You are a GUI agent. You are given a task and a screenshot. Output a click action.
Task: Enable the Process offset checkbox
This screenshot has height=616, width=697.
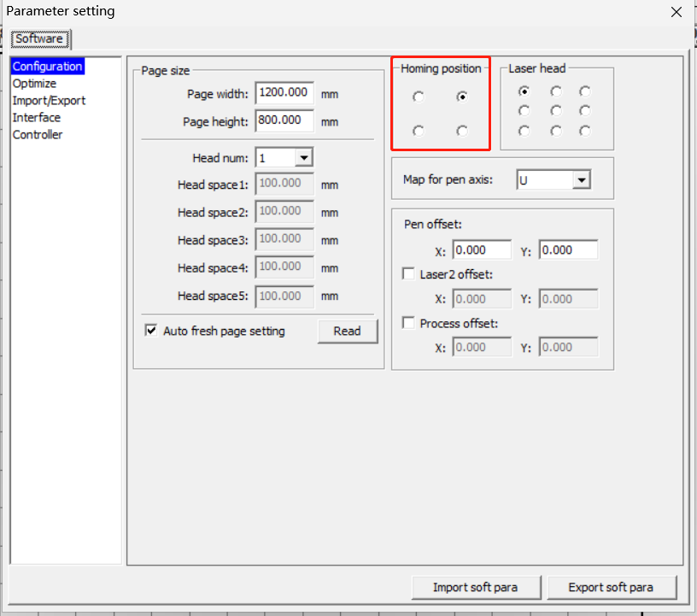coord(408,322)
